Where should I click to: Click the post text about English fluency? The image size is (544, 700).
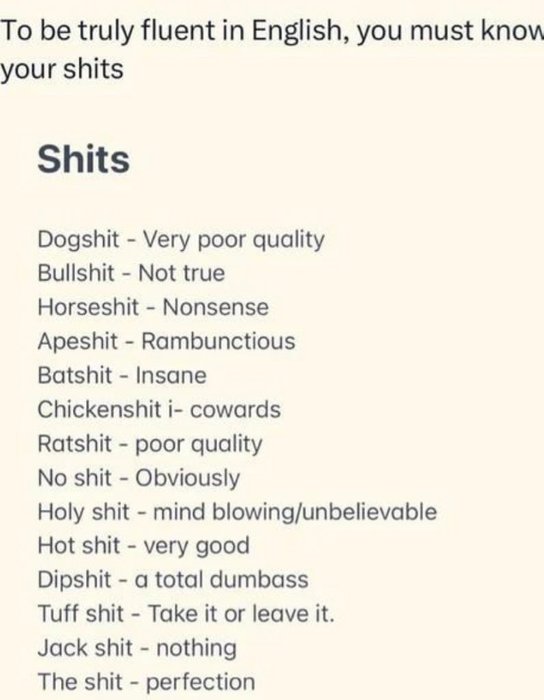click(x=272, y=50)
